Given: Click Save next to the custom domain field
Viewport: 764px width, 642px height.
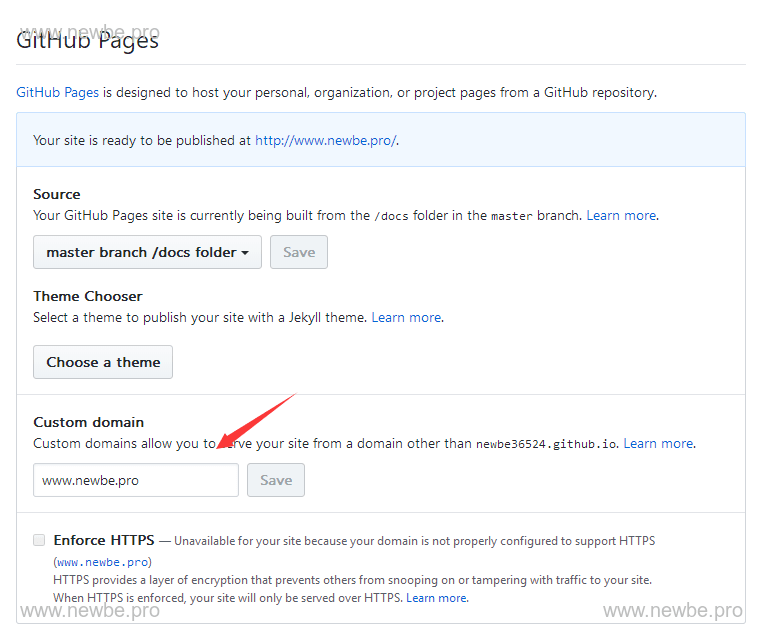Looking at the screenshot, I should coord(276,480).
